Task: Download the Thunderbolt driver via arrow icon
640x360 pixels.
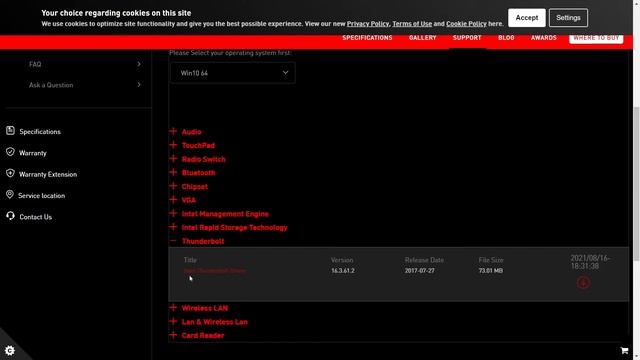Action: 583,282
